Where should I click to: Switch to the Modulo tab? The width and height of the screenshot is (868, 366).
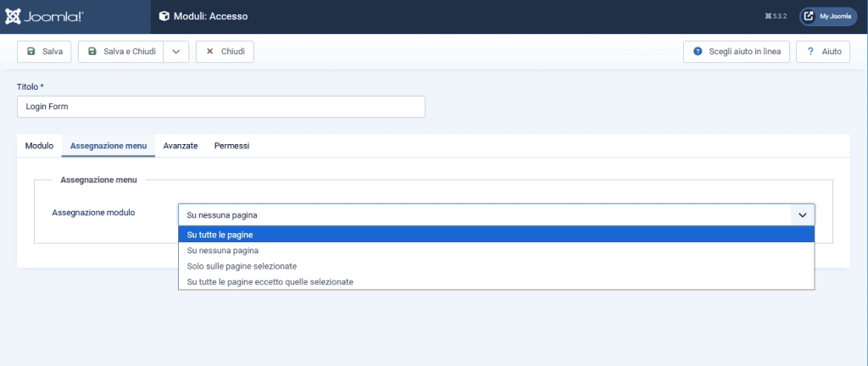(40, 146)
